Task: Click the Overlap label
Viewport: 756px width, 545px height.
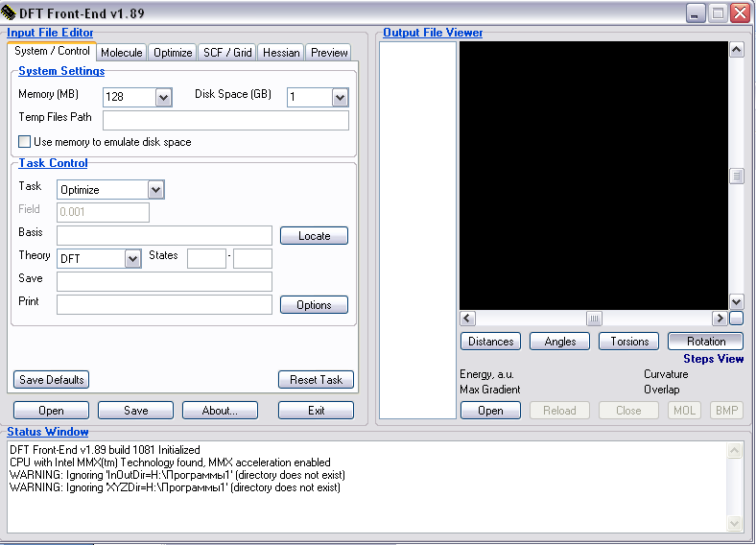Action: pos(662,390)
